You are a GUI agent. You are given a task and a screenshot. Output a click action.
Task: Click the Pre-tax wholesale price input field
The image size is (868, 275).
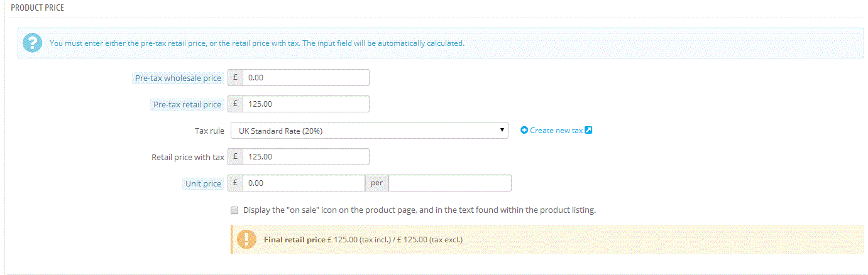[305, 78]
